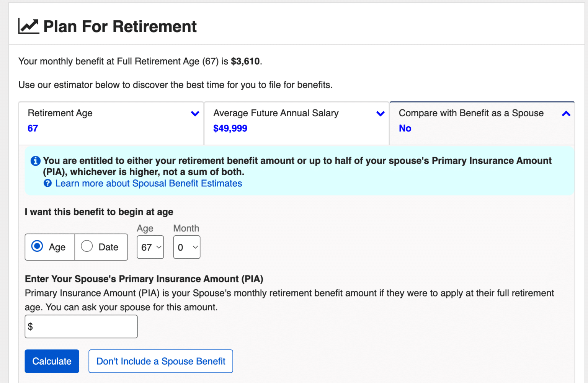
Task: Click the up chevron on Compare with Benefit panel
Action: (566, 114)
